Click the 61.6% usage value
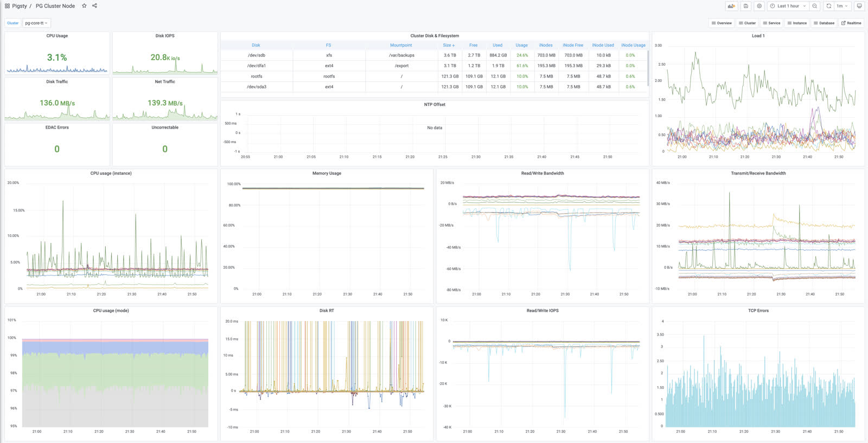The height and width of the screenshot is (443, 868). 522,66
